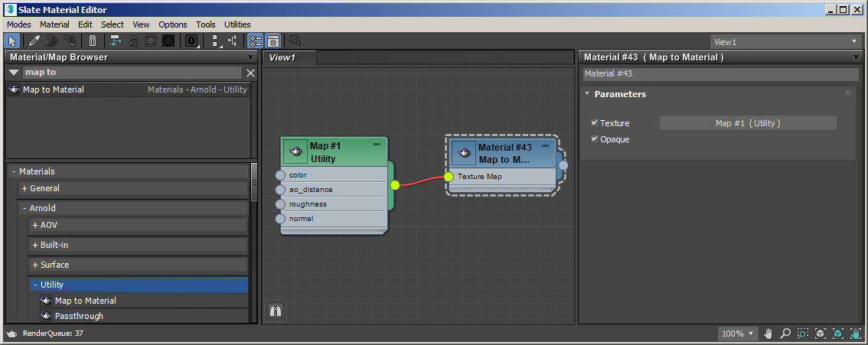
Task: Open the Select menu
Action: pos(113,24)
